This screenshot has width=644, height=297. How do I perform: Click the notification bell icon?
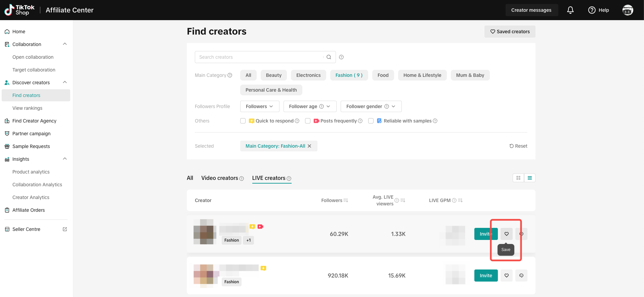(x=570, y=10)
